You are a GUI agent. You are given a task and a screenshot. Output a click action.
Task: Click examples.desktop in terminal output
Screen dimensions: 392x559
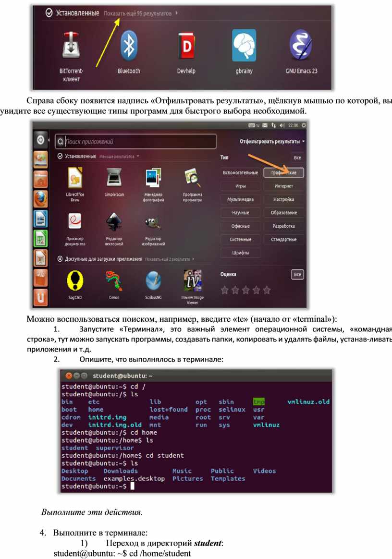134,479
